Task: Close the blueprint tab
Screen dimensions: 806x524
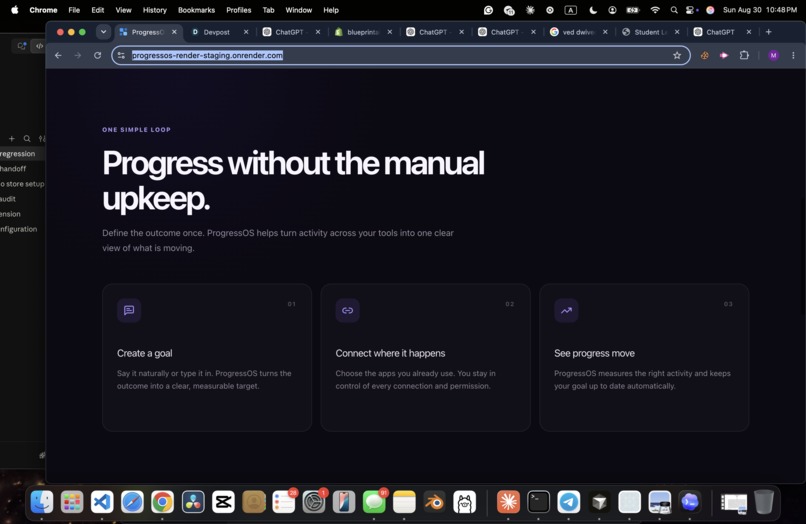Action: coord(390,32)
